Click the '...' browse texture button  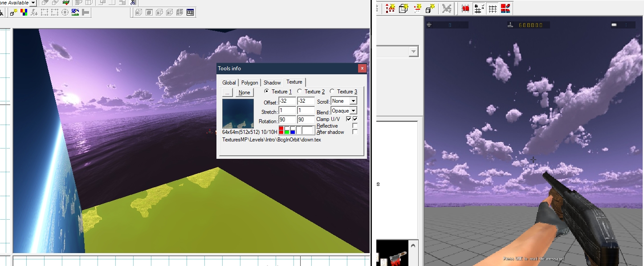tap(227, 93)
